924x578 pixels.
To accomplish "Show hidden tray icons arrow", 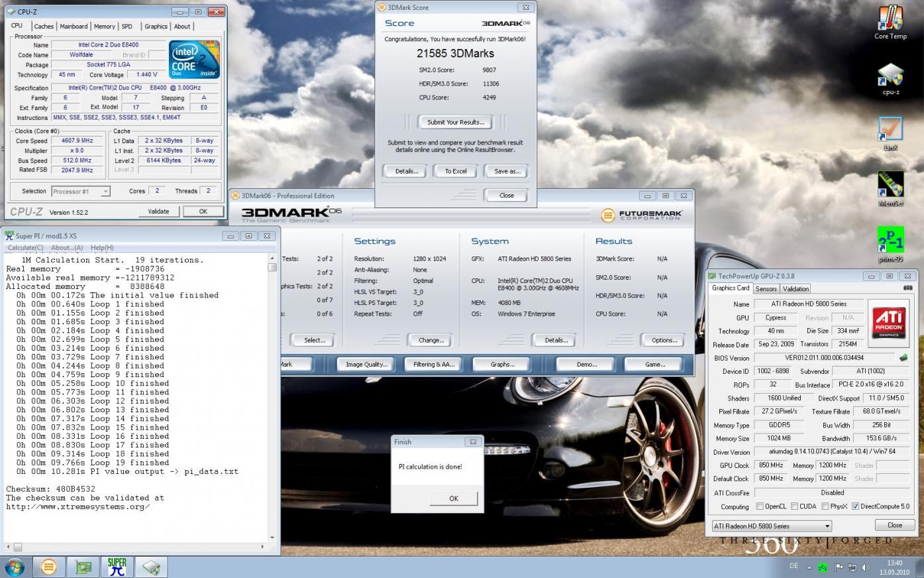I will tap(809, 567).
